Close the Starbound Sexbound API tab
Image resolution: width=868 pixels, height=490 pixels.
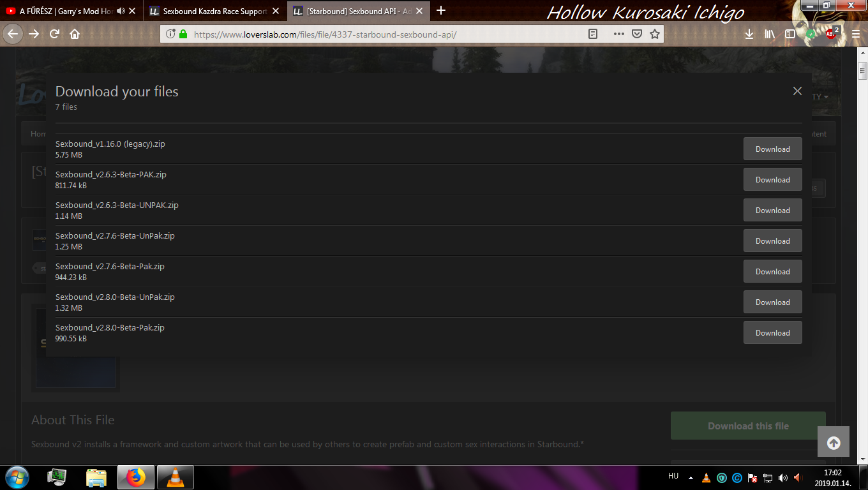[419, 11]
